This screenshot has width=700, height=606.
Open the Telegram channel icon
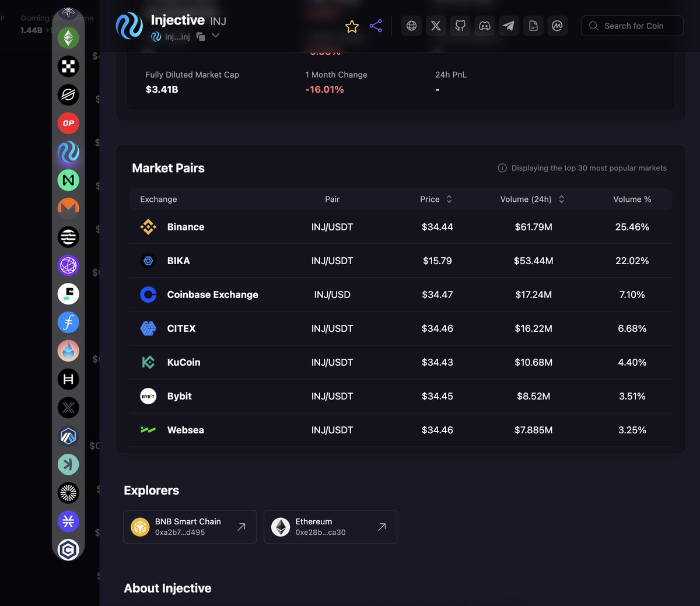point(509,26)
